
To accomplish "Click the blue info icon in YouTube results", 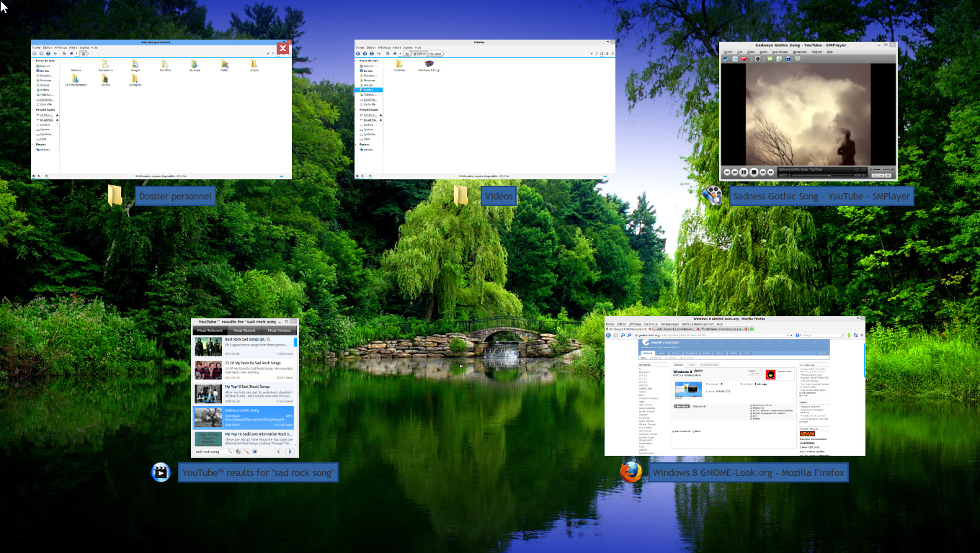I will 254,451.
